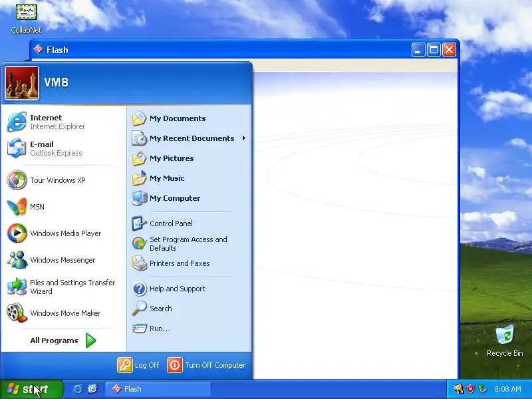This screenshot has height=399, width=532.
Task: Expand My Recent Documents submenu arrow
Action: (243, 138)
